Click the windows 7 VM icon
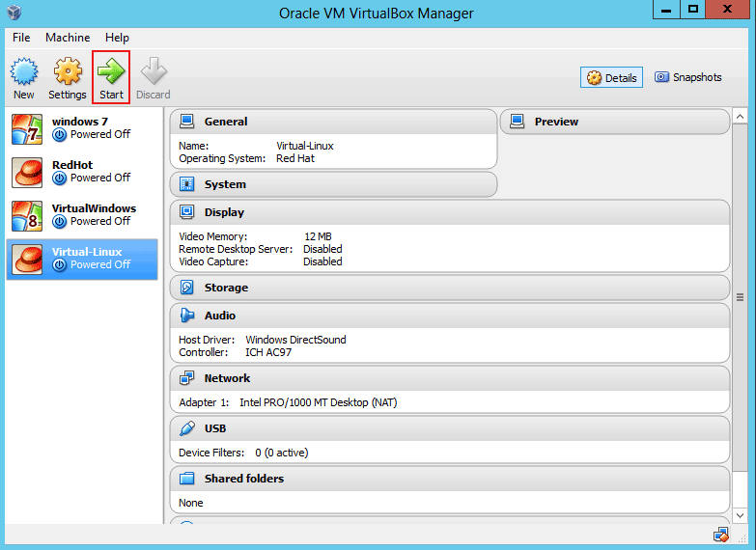This screenshot has width=756, height=550. point(27,129)
